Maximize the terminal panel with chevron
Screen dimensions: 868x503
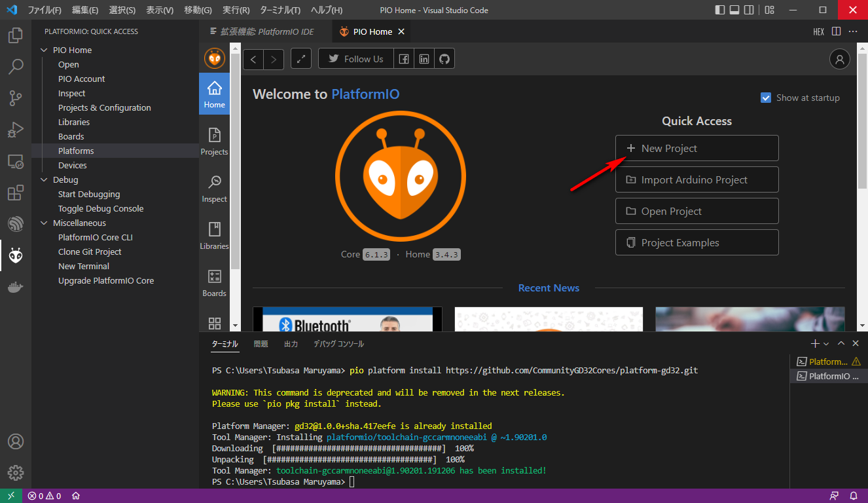tap(841, 344)
